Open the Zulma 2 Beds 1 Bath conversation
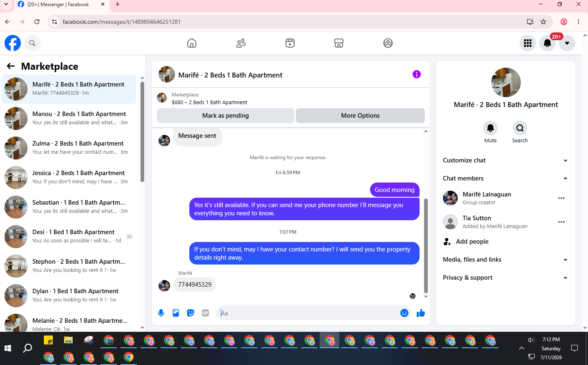Viewport: 588px width, 365px height. [69, 148]
